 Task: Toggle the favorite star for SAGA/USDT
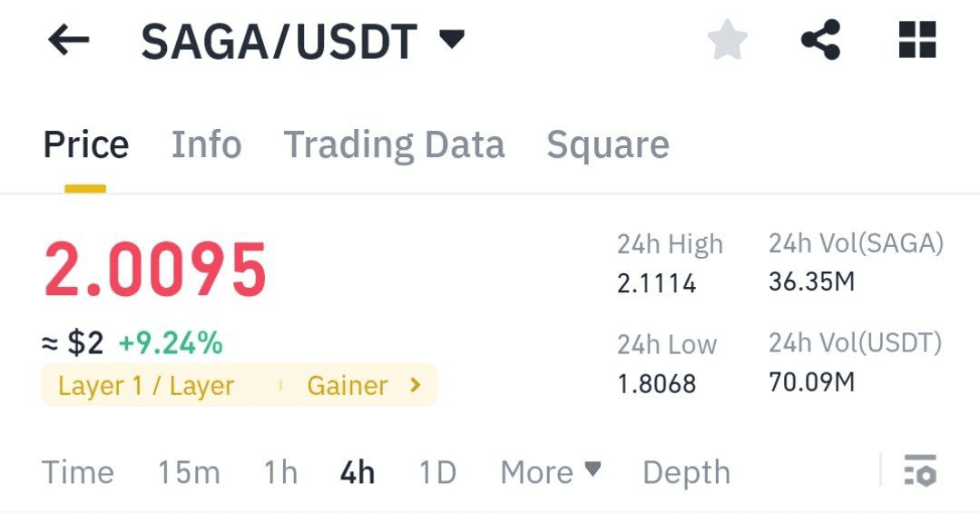tap(728, 40)
